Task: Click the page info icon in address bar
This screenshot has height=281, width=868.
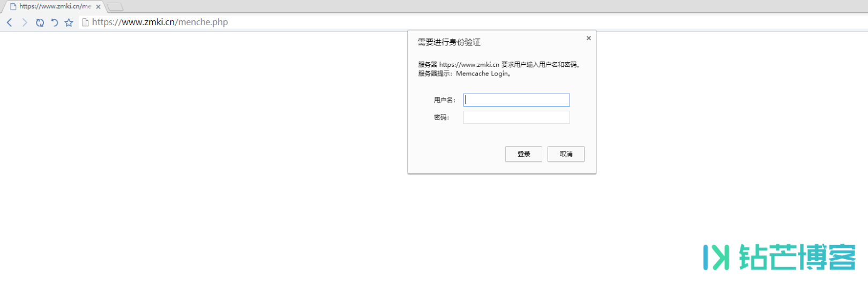Action: pyautogui.click(x=85, y=22)
